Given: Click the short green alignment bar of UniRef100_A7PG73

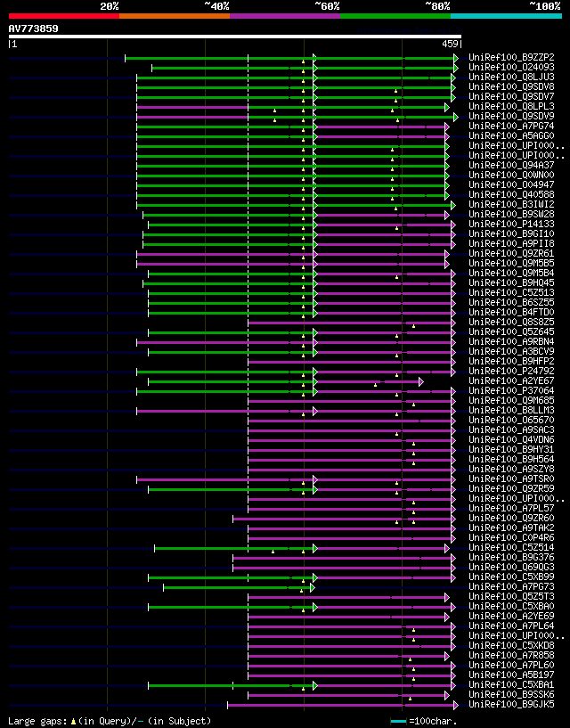Looking at the screenshot, I should (x=239, y=588).
